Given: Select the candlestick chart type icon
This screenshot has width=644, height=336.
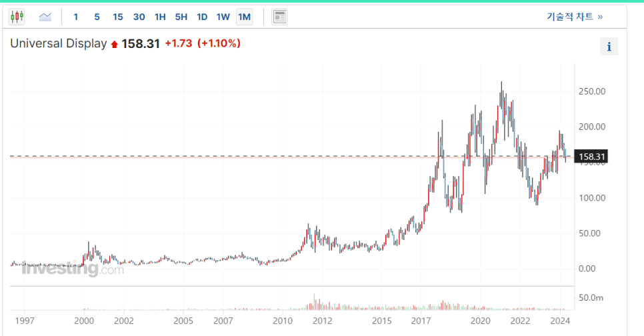Looking at the screenshot, I should 17,17.
